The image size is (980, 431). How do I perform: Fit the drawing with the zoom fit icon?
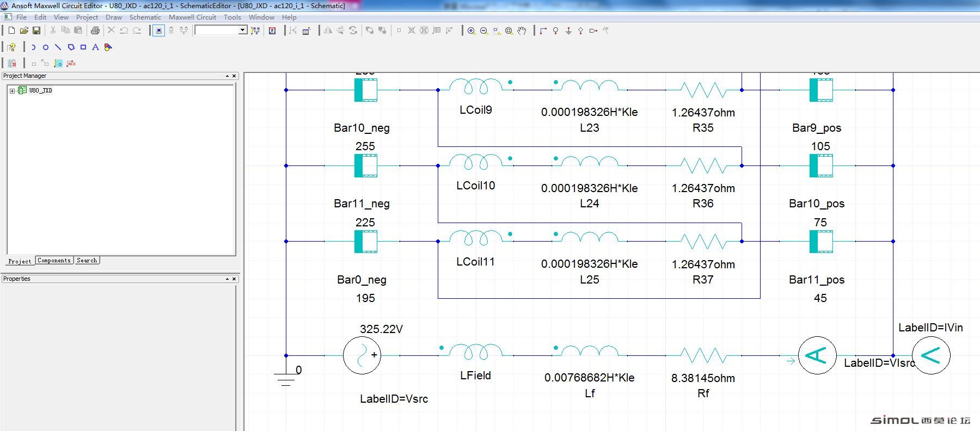click(509, 30)
